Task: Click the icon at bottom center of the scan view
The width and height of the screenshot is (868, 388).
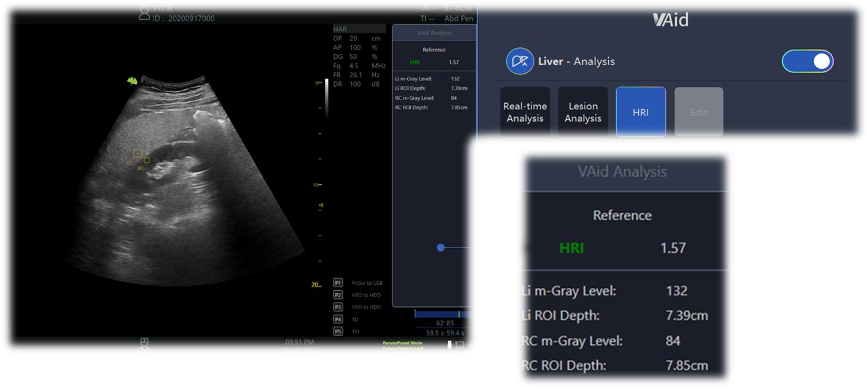Action: click(145, 344)
